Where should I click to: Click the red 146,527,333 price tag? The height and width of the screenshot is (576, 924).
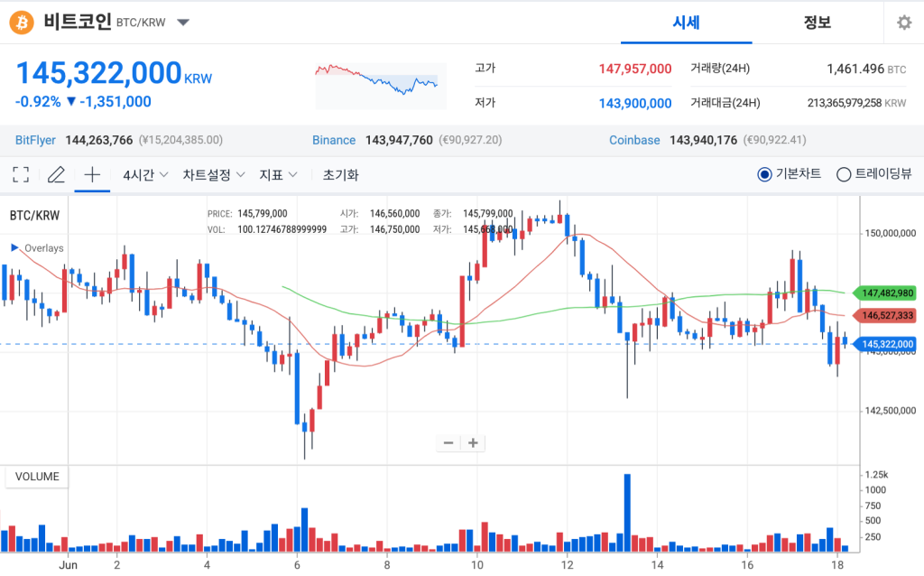[884, 315]
